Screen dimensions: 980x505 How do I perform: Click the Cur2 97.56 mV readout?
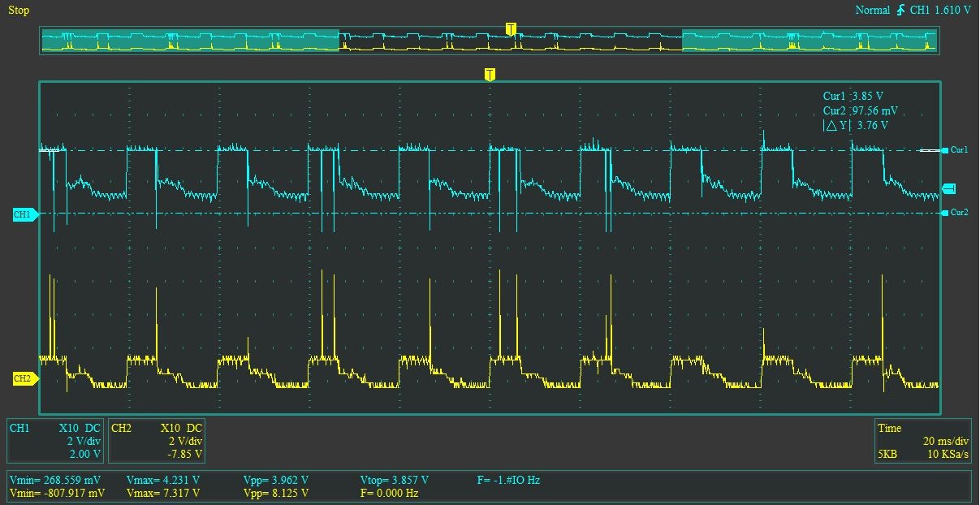860,110
